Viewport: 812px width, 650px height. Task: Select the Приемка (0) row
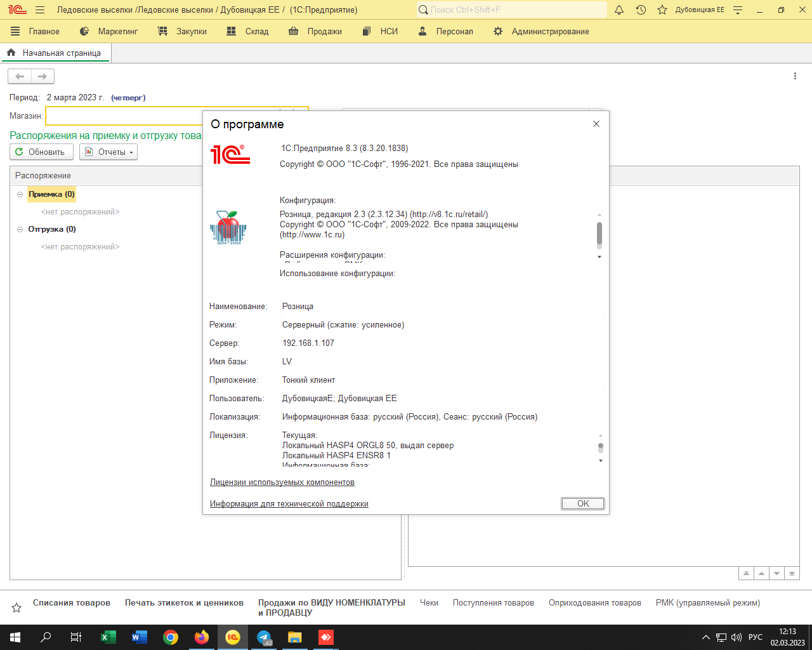(51, 194)
